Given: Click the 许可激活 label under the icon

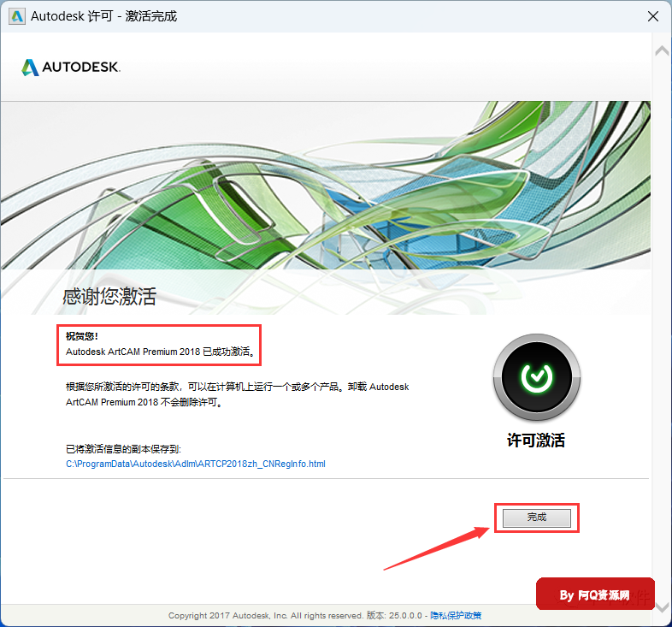Looking at the screenshot, I should (536, 440).
